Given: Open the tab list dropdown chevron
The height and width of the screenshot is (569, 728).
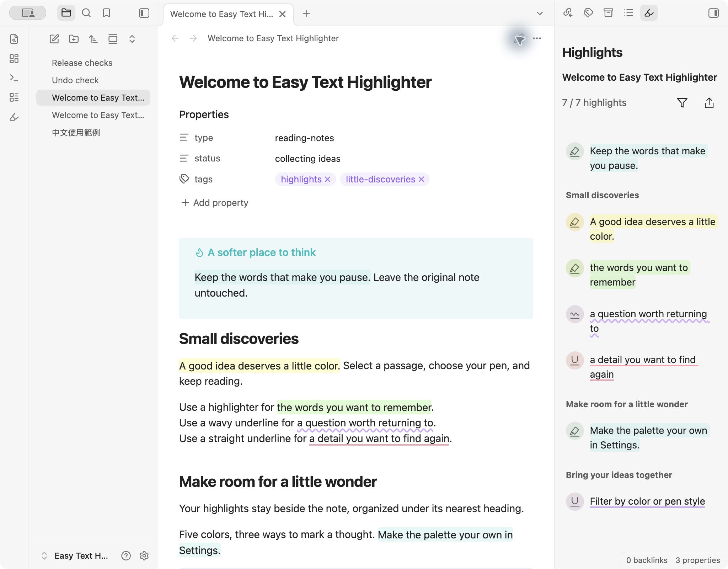Looking at the screenshot, I should (x=540, y=14).
